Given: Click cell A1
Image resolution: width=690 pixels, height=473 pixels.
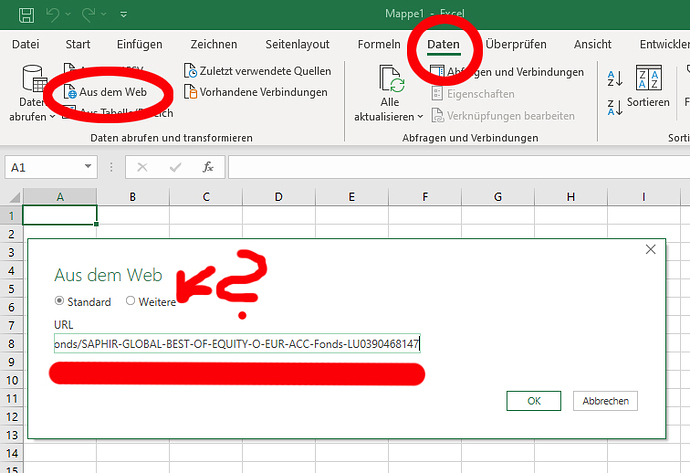Looking at the screenshot, I should click(60, 215).
